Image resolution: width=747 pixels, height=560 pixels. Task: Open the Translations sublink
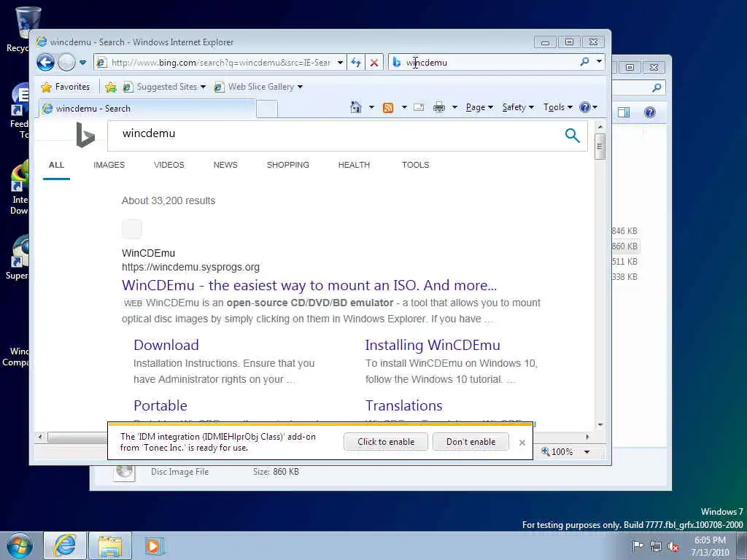coord(403,405)
